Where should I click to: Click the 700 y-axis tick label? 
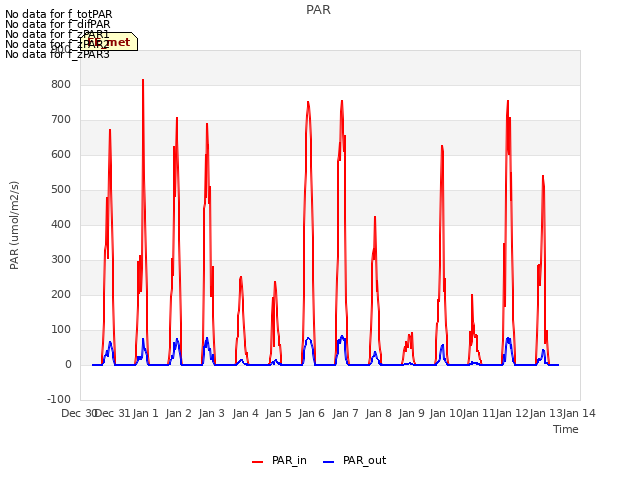pos(61,120)
